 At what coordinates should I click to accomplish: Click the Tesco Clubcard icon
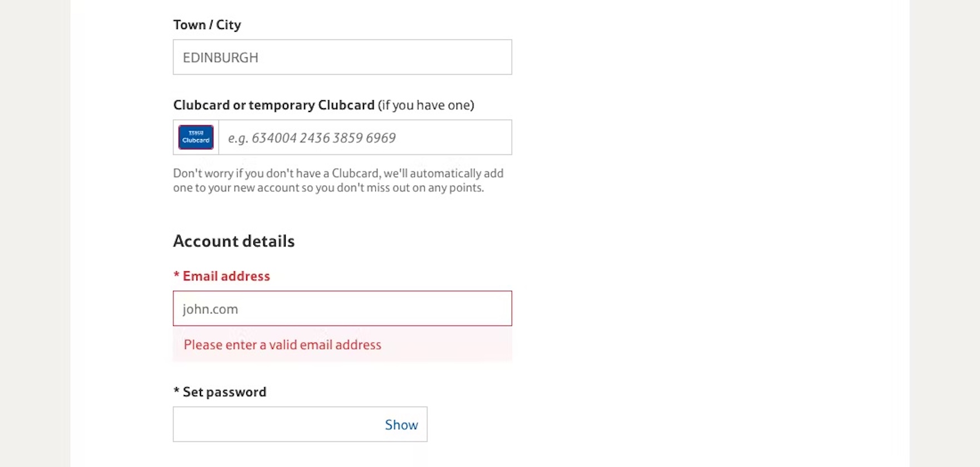click(195, 137)
